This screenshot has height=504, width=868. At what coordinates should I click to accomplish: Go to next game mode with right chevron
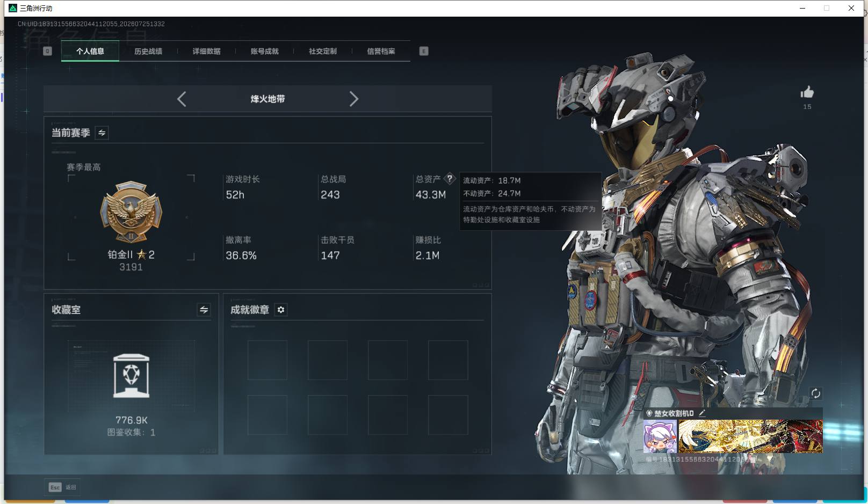click(x=353, y=99)
